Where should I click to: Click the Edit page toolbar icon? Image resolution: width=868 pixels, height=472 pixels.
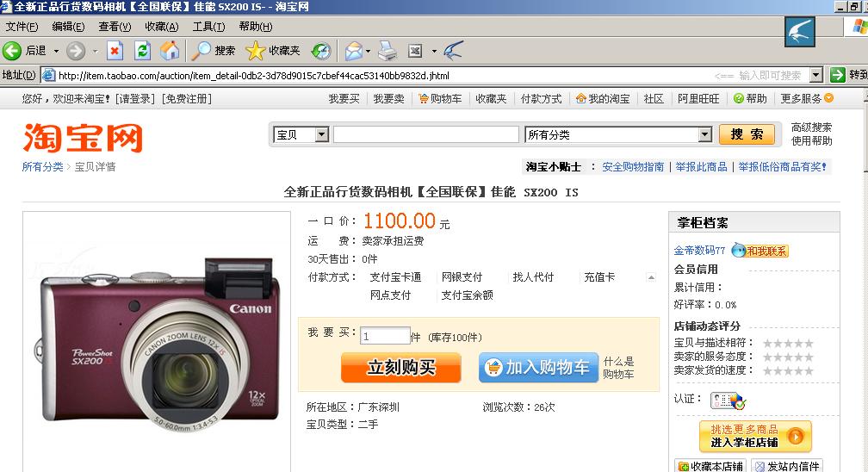click(x=415, y=51)
